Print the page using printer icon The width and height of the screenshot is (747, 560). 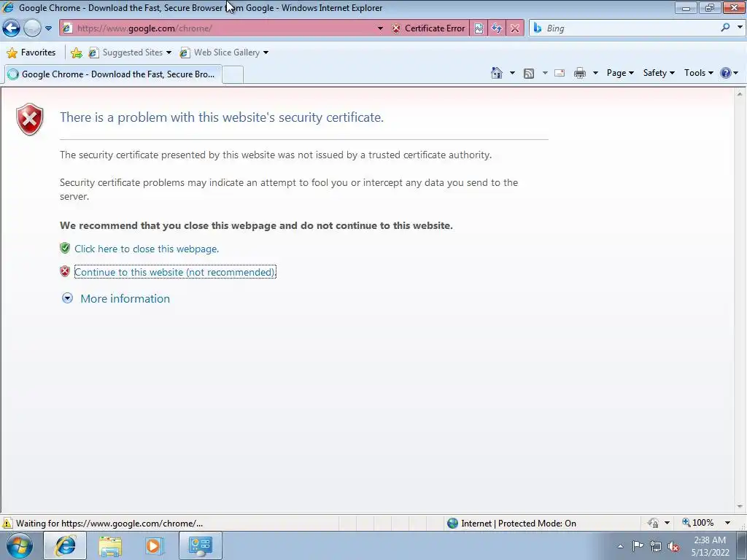coord(580,73)
